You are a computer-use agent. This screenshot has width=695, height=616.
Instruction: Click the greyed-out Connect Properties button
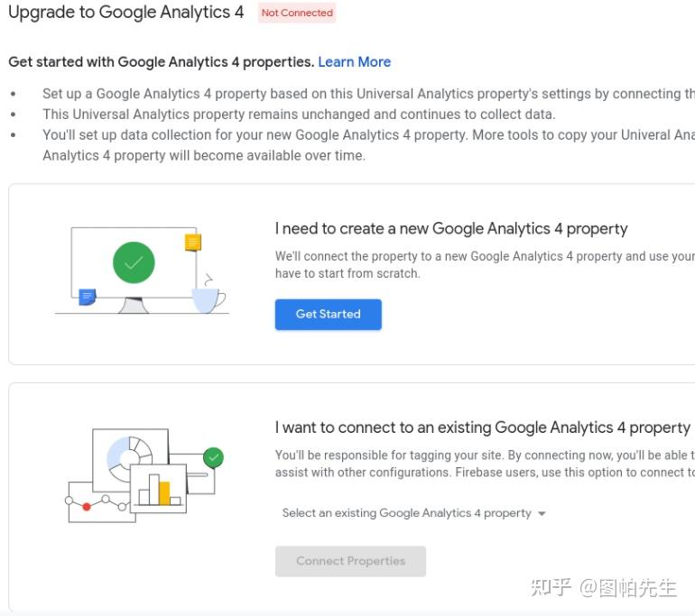pos(350,561)
